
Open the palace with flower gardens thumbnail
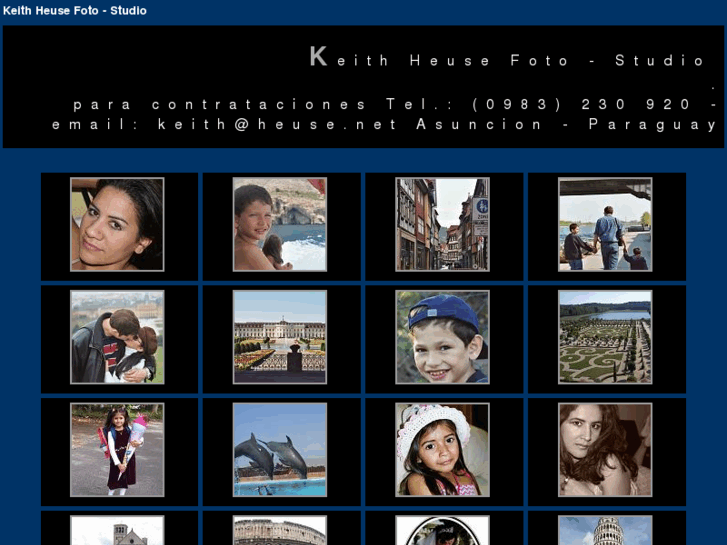pos(280,337)
